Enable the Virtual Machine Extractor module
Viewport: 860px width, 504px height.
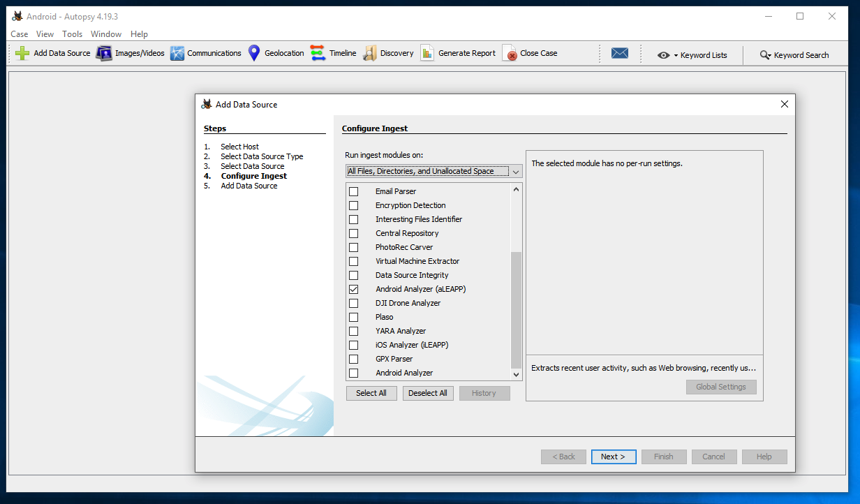(x=353, y=261)
